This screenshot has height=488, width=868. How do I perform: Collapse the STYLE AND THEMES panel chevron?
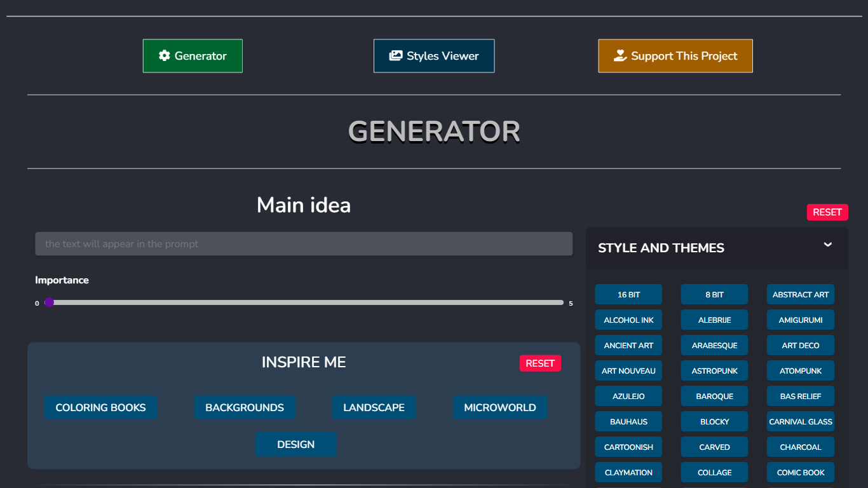[827, 244]
